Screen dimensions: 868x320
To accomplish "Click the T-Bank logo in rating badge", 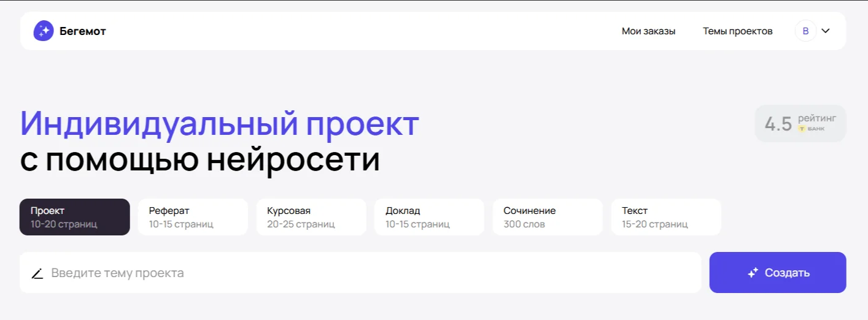I will [x=811, y=129].
